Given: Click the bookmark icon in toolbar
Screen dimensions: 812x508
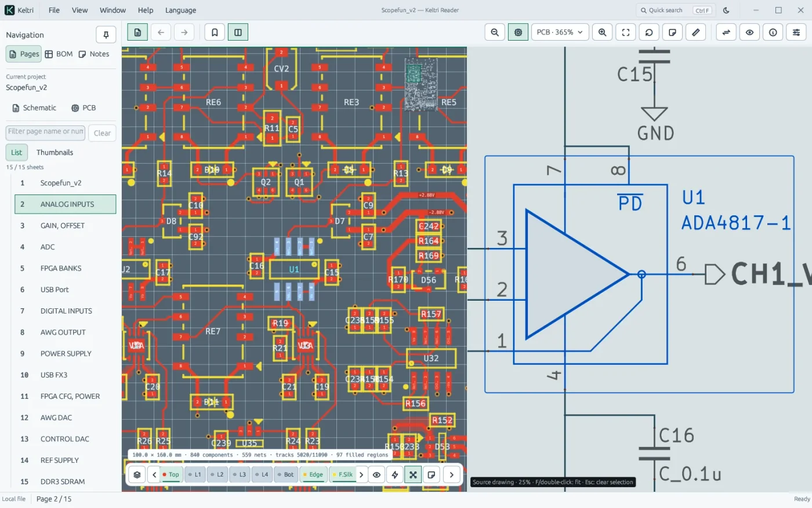Looking at the screenshot, I should 215,33.
